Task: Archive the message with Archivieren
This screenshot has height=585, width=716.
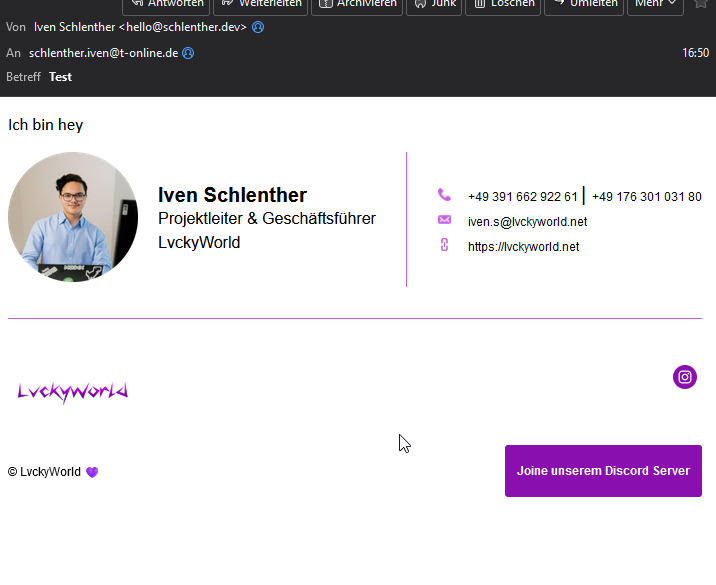Action: [x=357, y=5]
